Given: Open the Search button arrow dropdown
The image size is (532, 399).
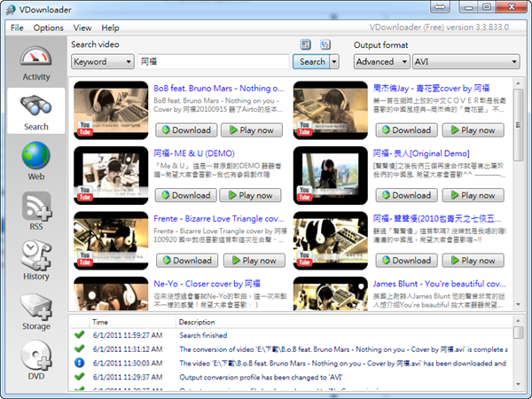Looking at the screenshot, I should [334, 62].
